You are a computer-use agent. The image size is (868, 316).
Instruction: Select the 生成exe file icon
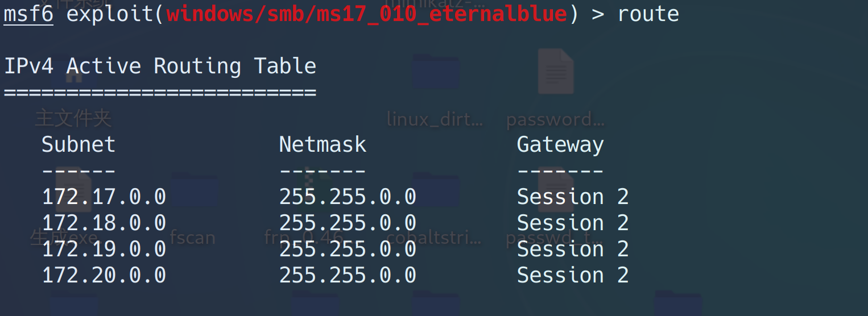(73, 190)
